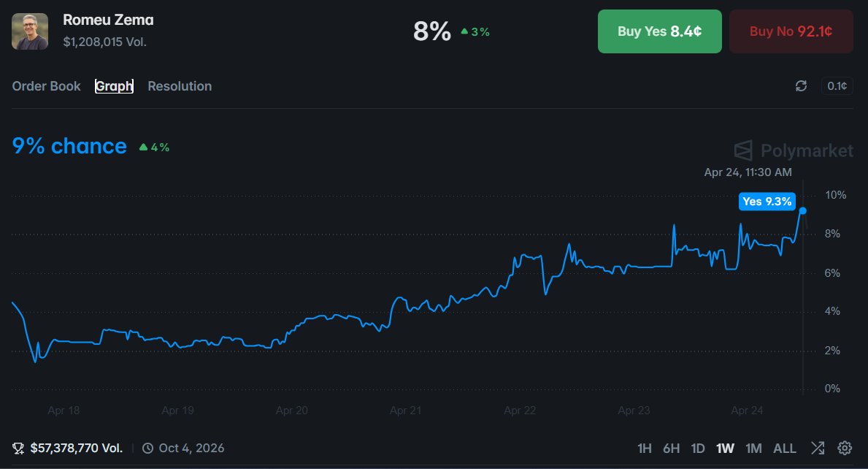The width and height of the screenshot is (868, 469).
Task: Select the 1M time range
Action: click(753, 448)
